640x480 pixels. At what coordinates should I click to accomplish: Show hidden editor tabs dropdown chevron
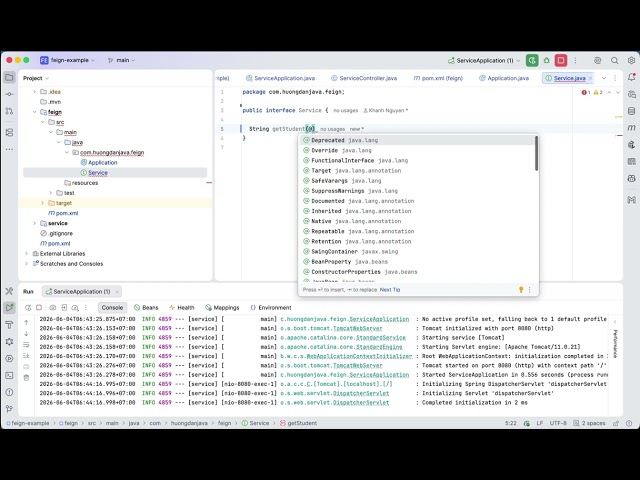click(604, 78)
